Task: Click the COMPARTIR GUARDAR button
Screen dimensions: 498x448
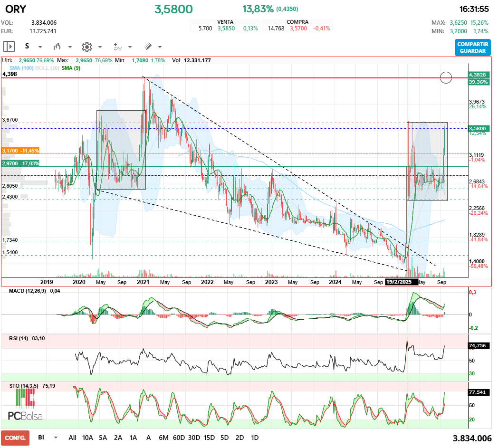Action: [473, 48]
